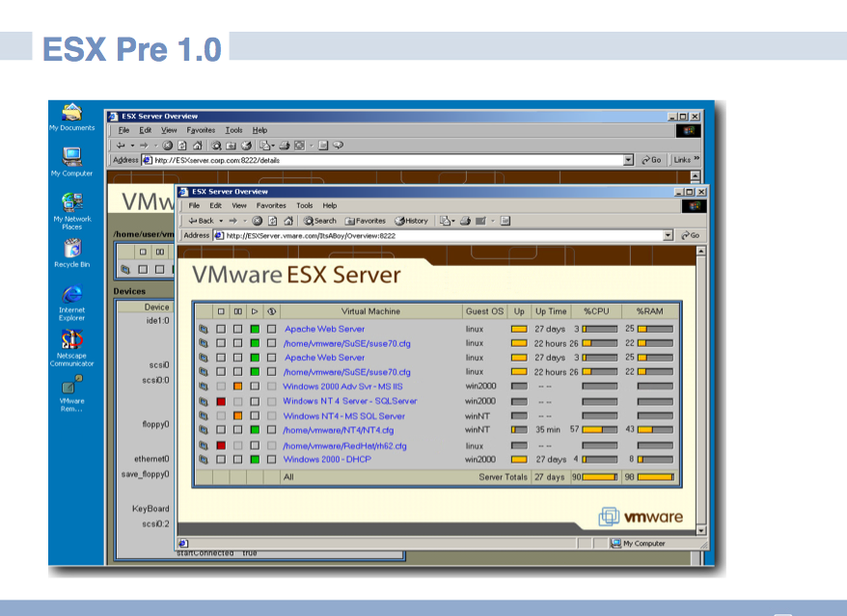The height and width of the screenshot is (616, 847).
Task: Open the Windows NT4 - MS SQL Server link
Action: coord(344,416)
